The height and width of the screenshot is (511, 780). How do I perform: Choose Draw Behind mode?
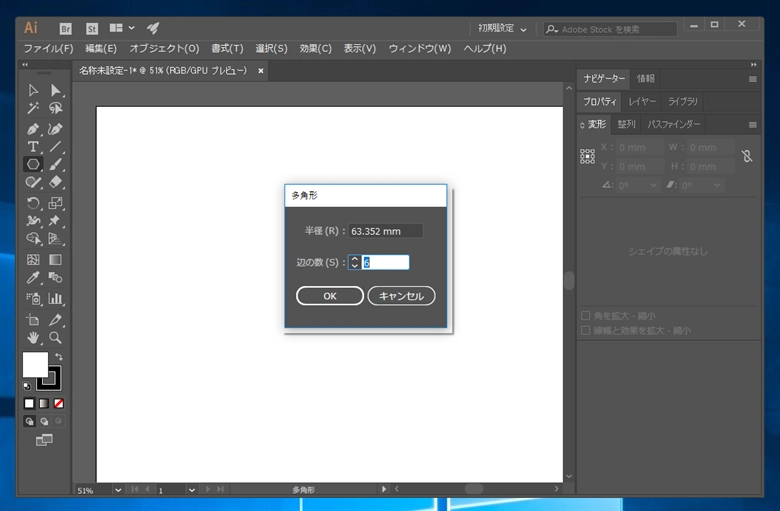(x=44, y=421)
